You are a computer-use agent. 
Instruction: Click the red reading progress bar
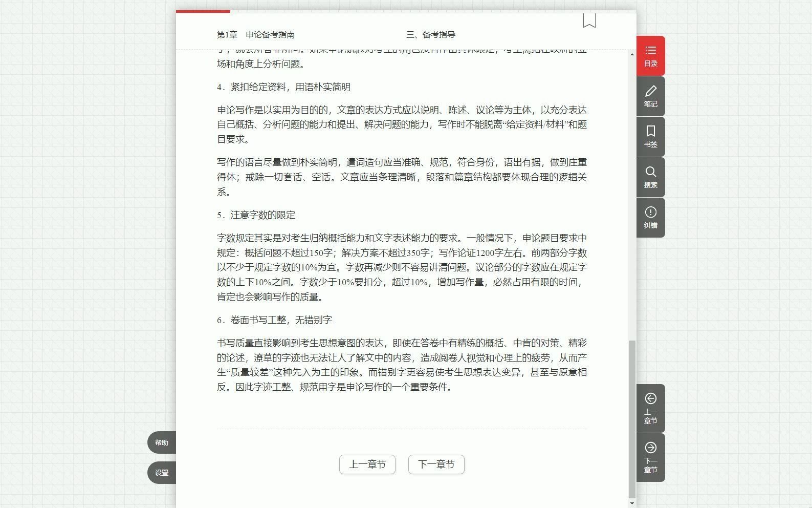203,11
